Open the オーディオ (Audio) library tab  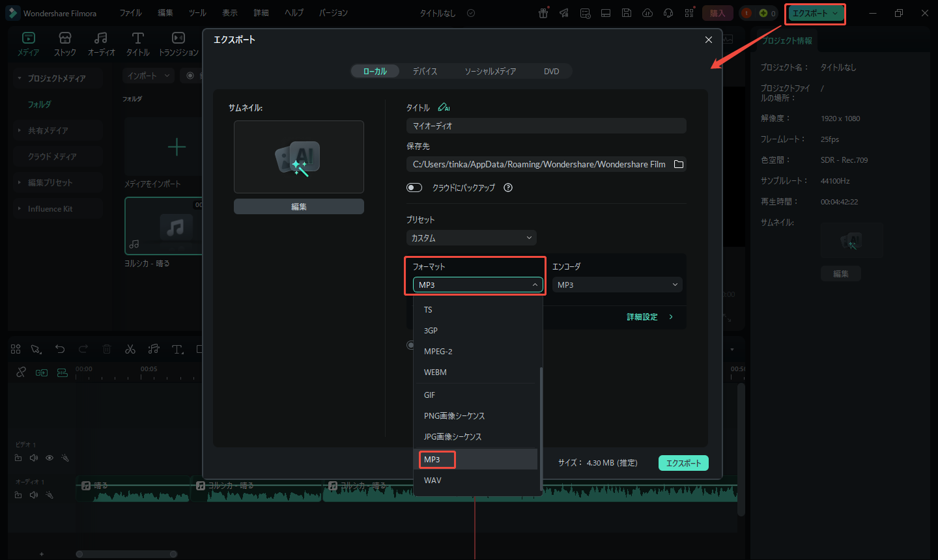pyautogui.click(x=101, y=44)
